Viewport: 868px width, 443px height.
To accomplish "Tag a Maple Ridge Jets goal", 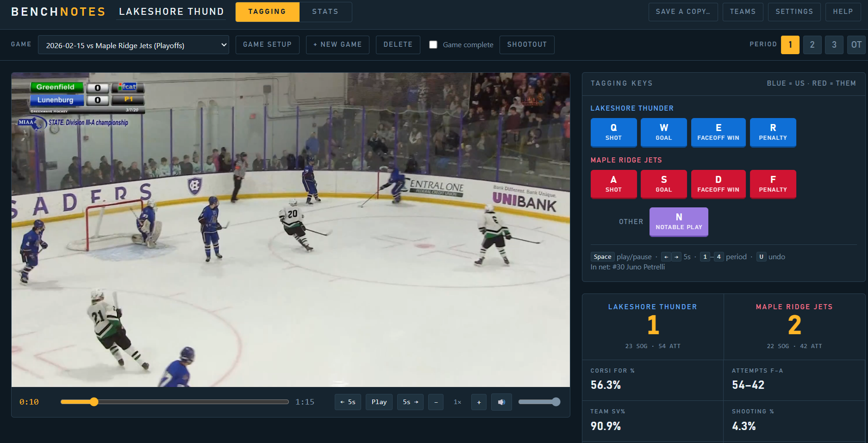I will pyautogui.click(x=663, y=184).
